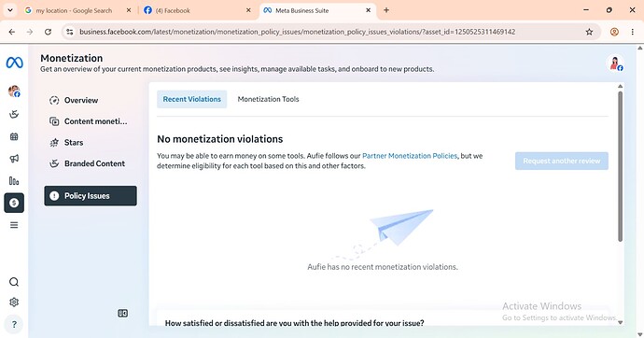Open the Partner Monetization Policies link
This screenshot has height=338, width=644.
coord(410,156)
